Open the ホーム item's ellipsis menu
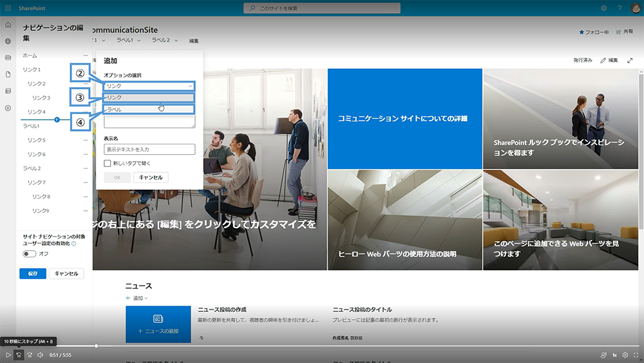This screenshot has height=363, width=644. pyautogui.click(x=86, y=55)
